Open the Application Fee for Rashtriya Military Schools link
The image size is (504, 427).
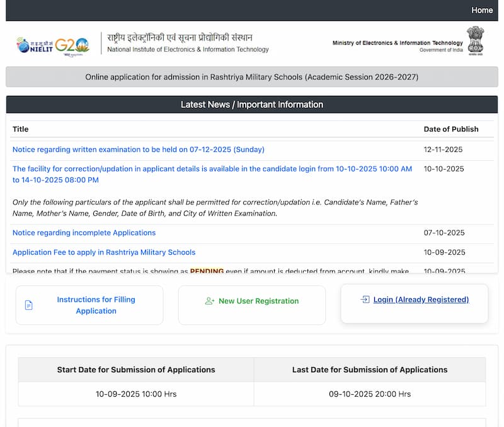(x=104, y=252)
